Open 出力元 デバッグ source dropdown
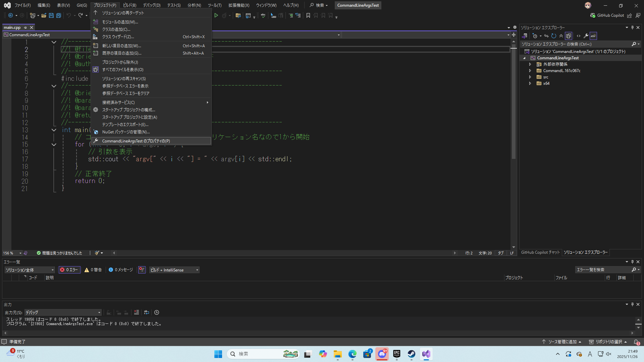Screen dimensions: 644x362 [63, 312]
